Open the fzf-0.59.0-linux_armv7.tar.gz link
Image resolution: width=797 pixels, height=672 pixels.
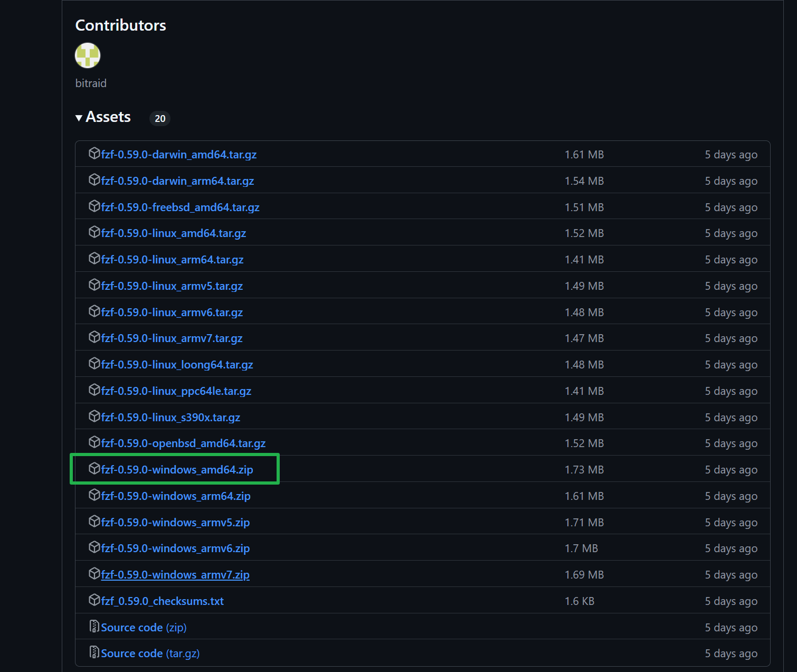coord(172,338)
